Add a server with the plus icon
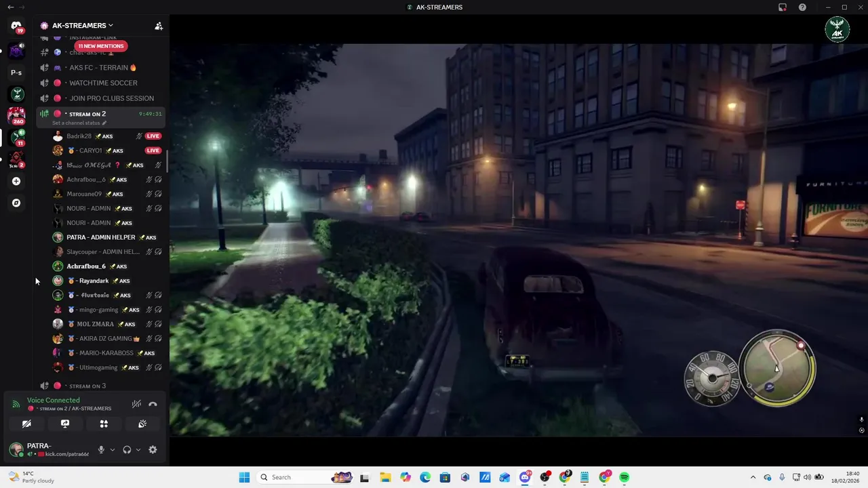The height and width of the screenshot is (488, 868). pyautogui.click(x=16, y=181)
